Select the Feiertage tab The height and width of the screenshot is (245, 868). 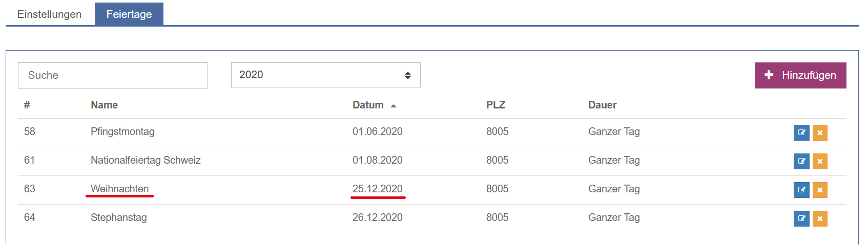129,14
